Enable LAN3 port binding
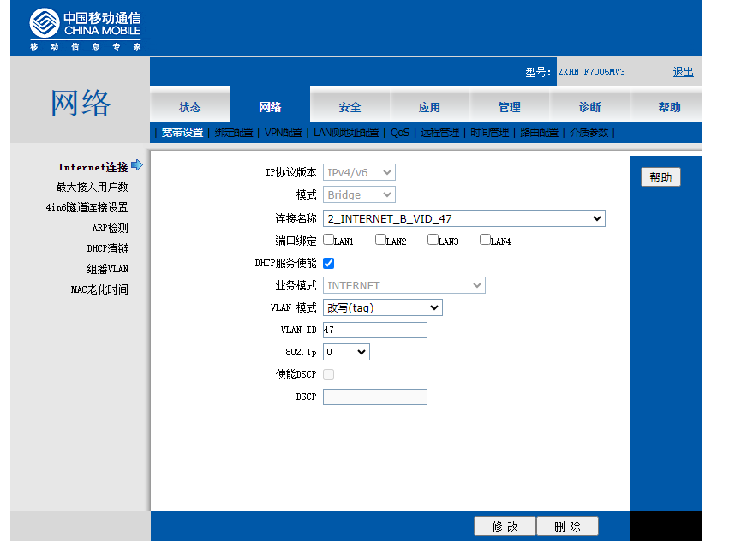Screen dimensions: 729x560 tap(433, 241)
